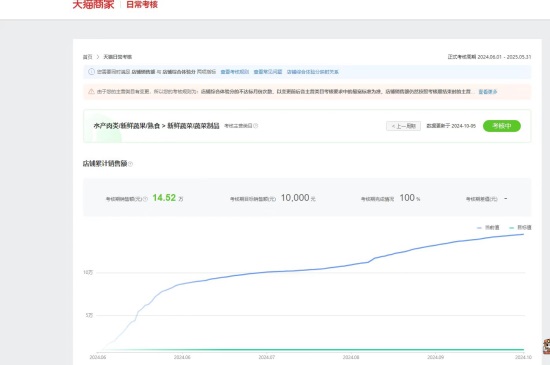Click the breadcrumb chevron separator
This screenshot has width=550, height=365.
tap(98, 57)
